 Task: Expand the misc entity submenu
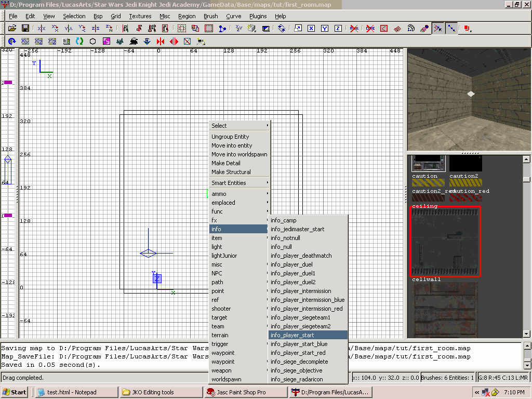[x=239, y=264]
